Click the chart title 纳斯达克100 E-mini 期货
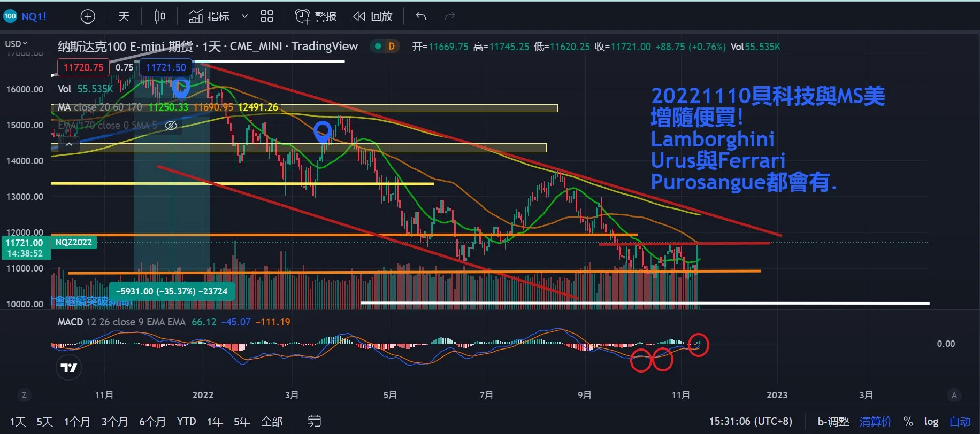The height and width of the screenshot is (434, 980). pos(125,47)
